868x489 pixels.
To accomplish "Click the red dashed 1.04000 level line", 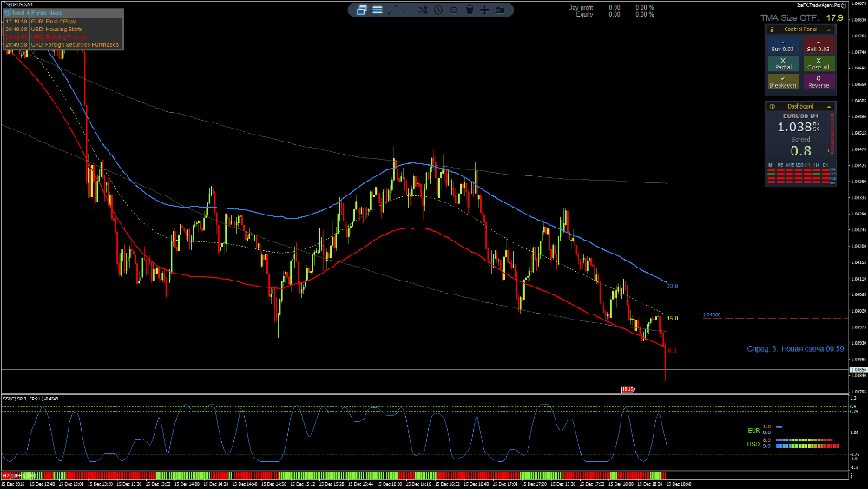I will pyautogui.click(x=775, y=319).
